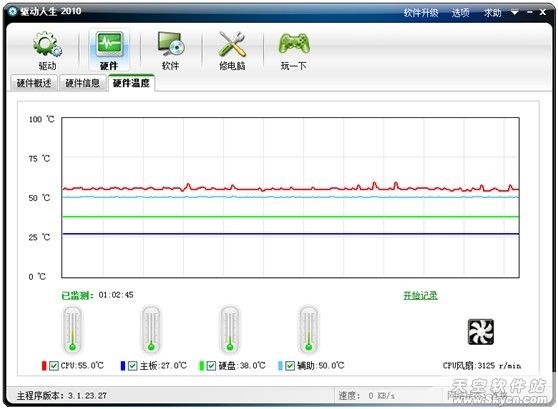This screenshot has width=558, height=409.
Task: Open the 软件 software disc icon
Action: (x=171, y=44)
